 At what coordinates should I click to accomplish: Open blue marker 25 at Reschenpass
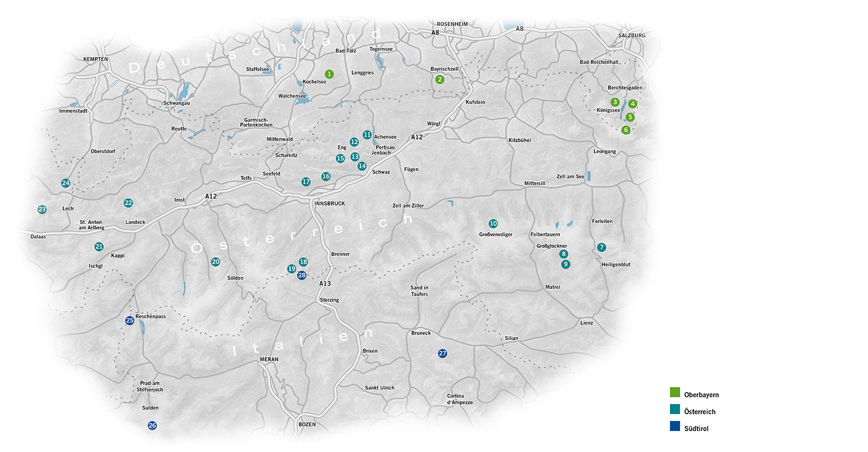129,320
